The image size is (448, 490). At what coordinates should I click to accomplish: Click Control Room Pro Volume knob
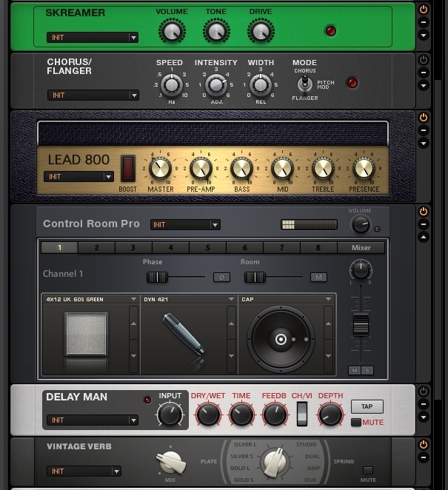click(361, 225)
